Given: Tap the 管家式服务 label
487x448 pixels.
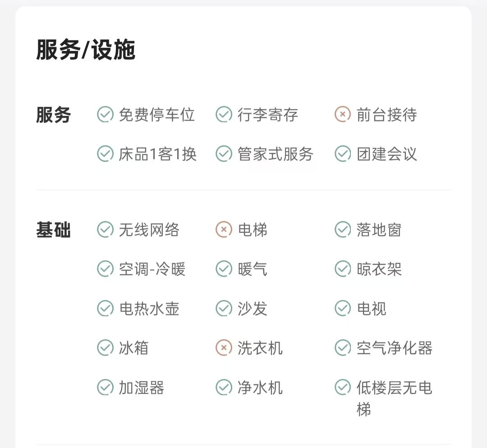Looking at the screenshot, I should pos(276,154).
